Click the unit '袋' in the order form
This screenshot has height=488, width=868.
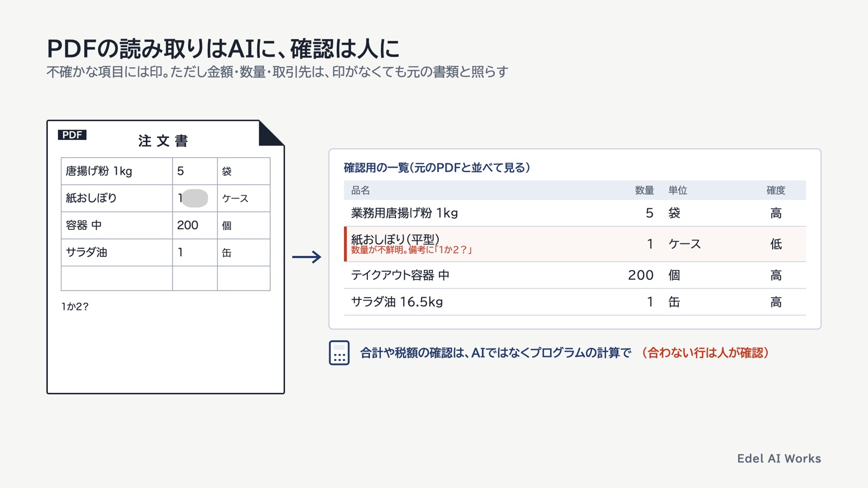(x=227, y=171)
